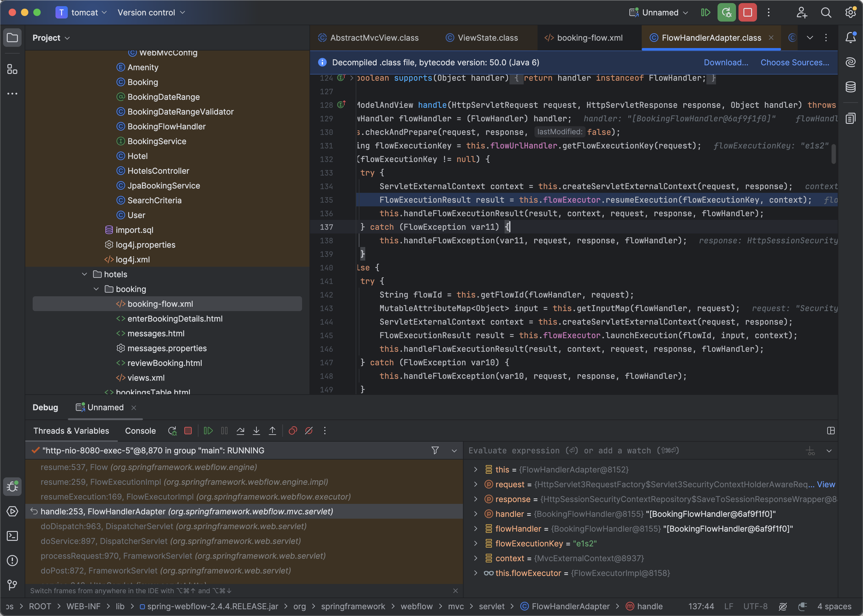The width and height of the screenshot is (863, 616).
Task: Resume program from the top toolbar
Action: point(706,13)
